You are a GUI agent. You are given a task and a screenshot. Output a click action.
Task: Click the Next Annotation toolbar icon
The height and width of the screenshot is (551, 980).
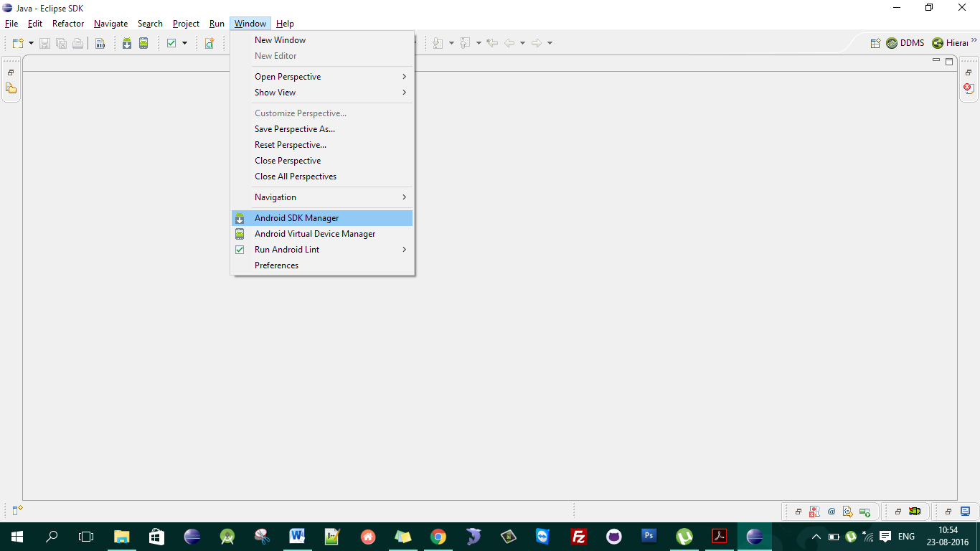(438, 43)
